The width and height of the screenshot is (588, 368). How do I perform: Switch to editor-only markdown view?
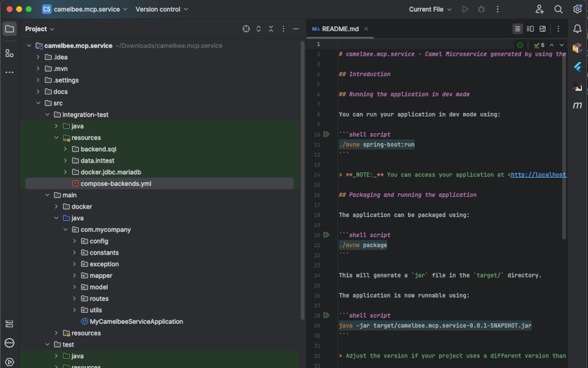(x=518, y=29)
